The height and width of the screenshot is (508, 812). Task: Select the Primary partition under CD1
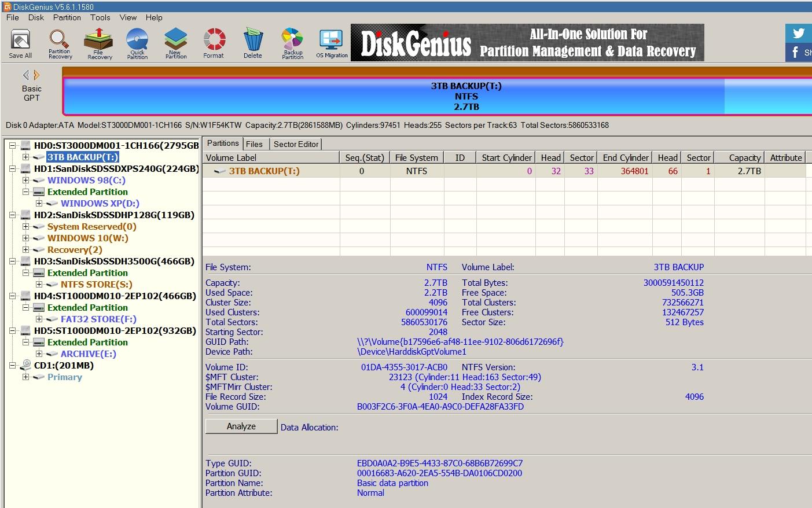pyautogui.click(x=65, y=377)
